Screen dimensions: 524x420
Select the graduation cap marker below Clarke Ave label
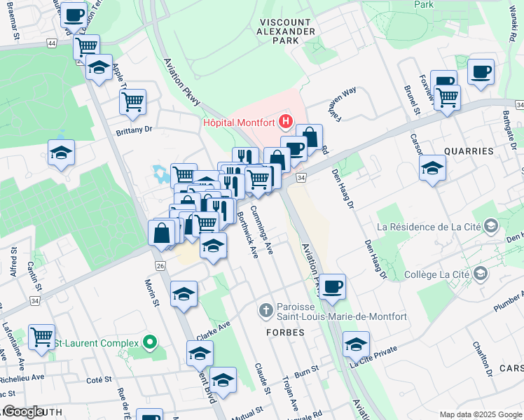[x=200, y=354]
